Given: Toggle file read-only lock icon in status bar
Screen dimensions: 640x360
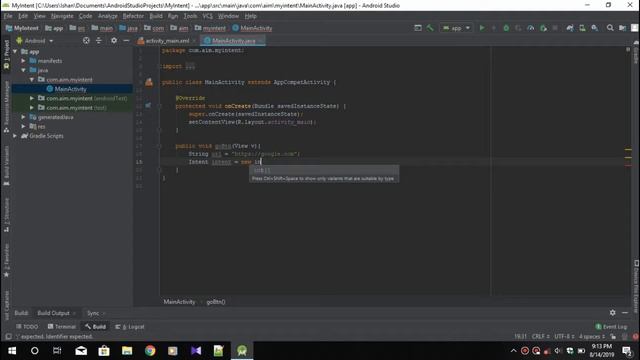Looking at the screenshot, I should coord(613,337).
